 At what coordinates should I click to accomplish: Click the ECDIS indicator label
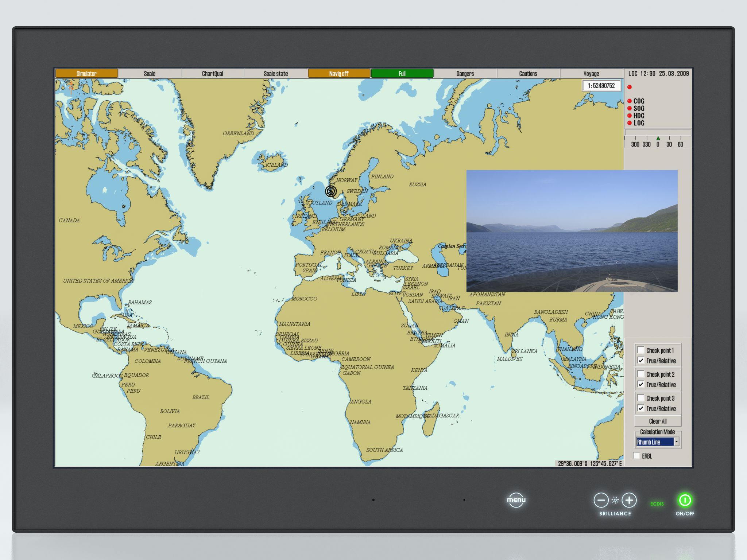pos(657,504)
